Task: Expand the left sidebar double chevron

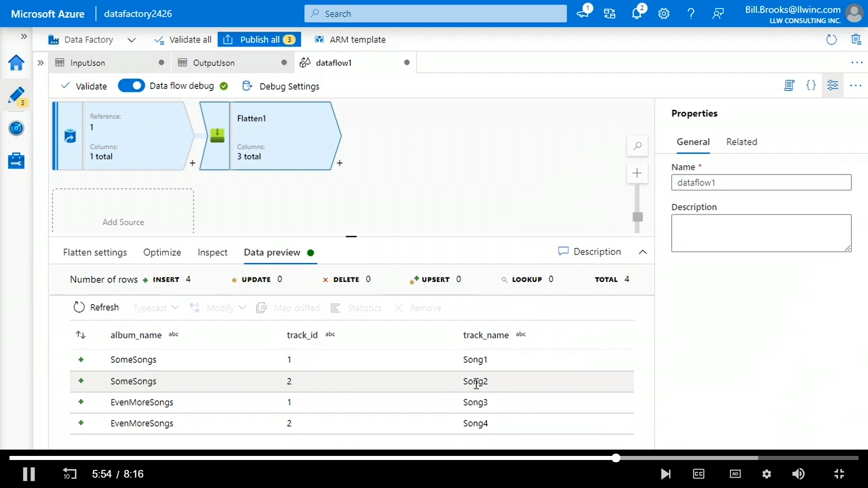Action: click(x=24, y=36)
